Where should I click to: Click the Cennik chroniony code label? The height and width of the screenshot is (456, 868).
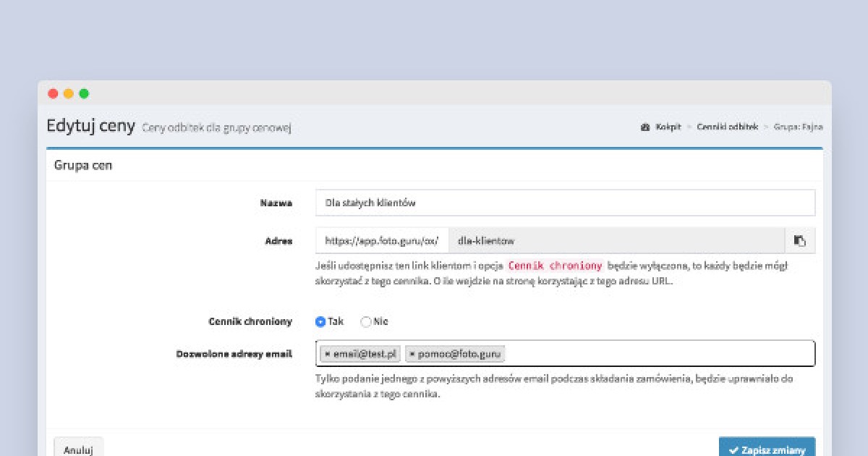pos(555,266)
